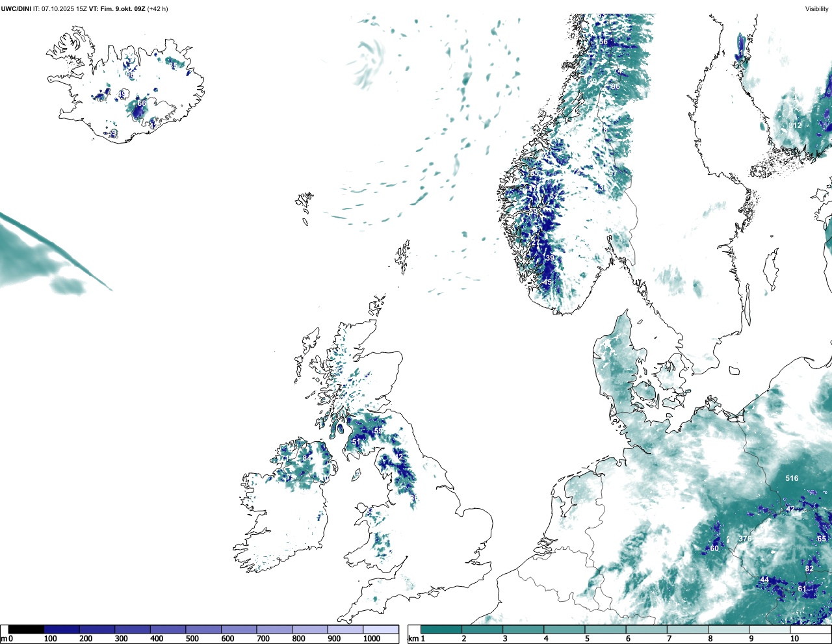Click the (+42 h) forecast offset text
The image size is (832, 644).
coord(158,9)
